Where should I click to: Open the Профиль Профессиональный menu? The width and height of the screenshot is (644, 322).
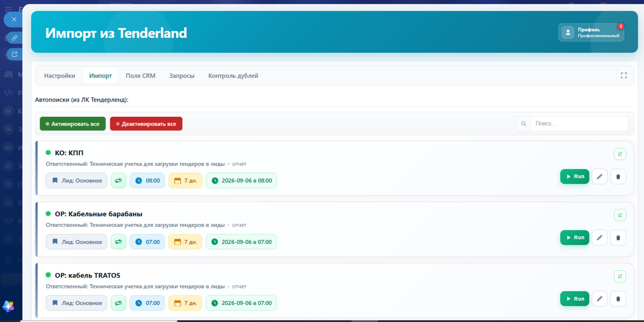coord(591,32)
